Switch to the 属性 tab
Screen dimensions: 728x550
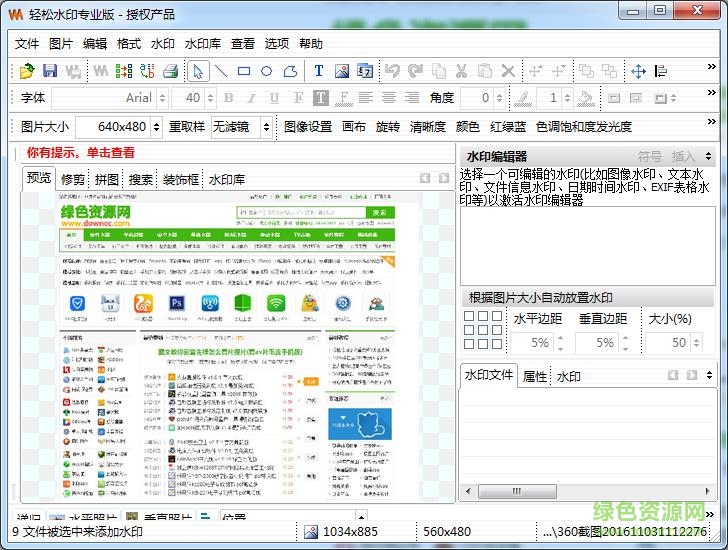(x=535, y=376)
